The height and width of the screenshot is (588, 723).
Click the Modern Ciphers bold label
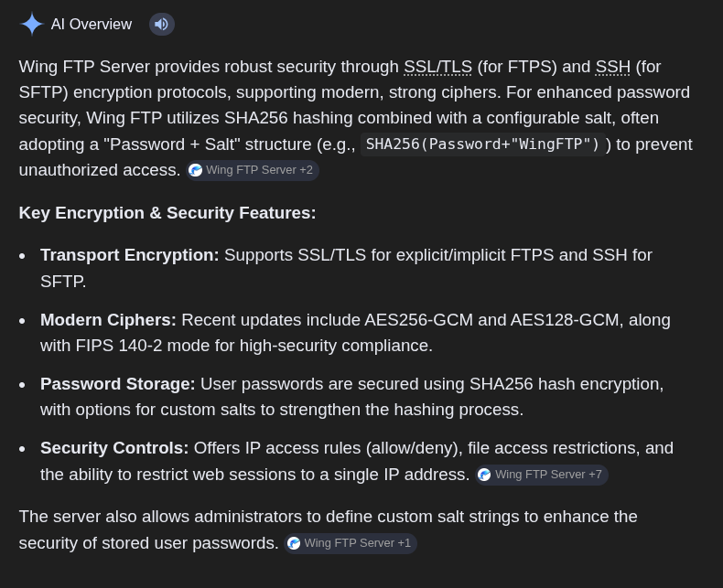pos(108,320)
